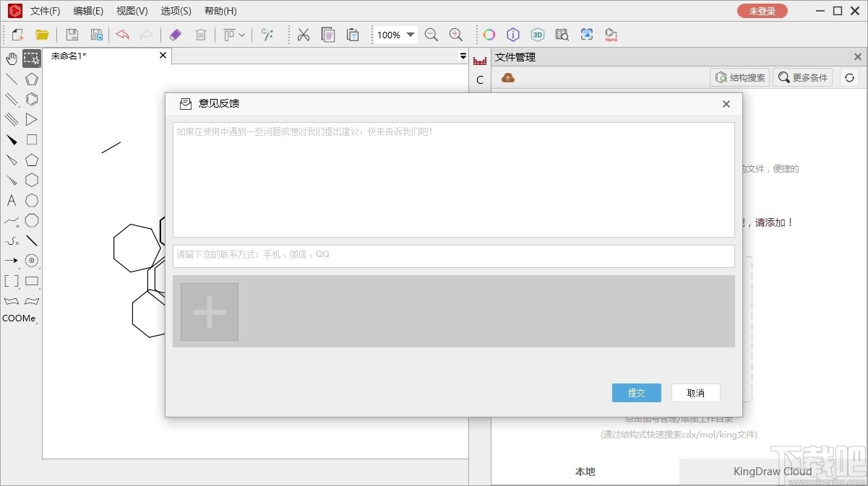
Task: Select the benzene ring tool
Action: pos(31,99)
